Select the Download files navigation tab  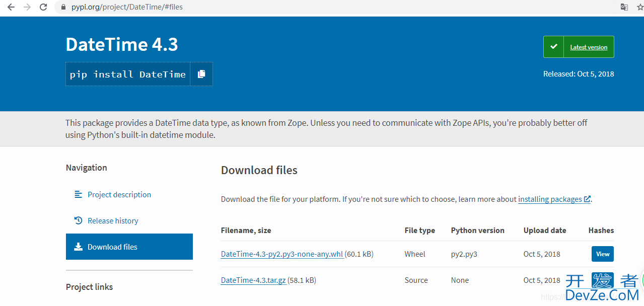click(129, 247)
